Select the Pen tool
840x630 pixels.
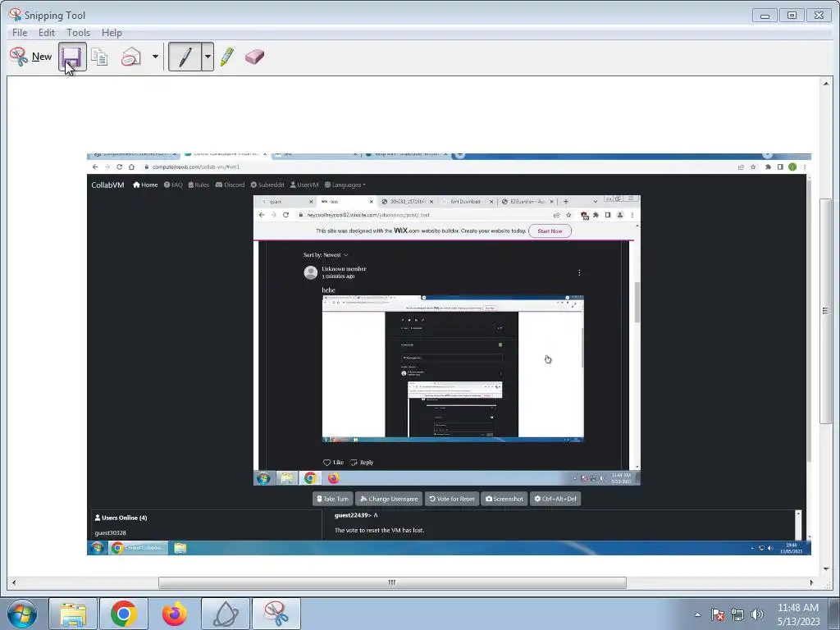point(185,57)
